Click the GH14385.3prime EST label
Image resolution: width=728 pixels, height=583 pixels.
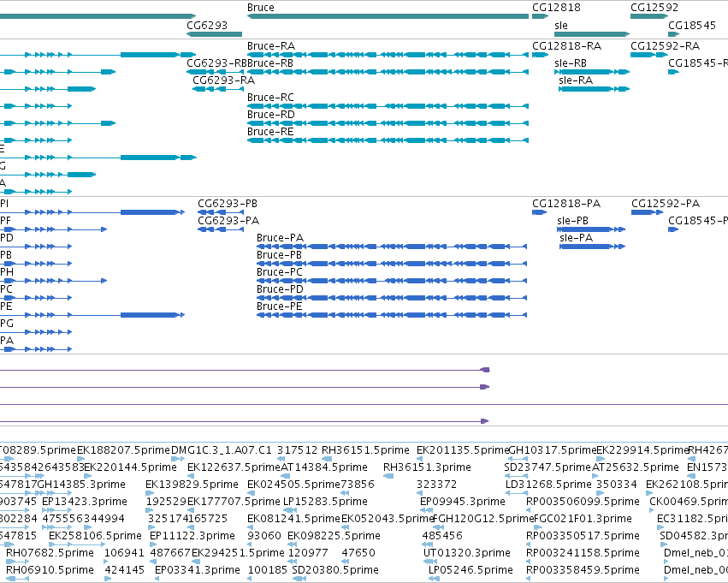coord(81,485)
